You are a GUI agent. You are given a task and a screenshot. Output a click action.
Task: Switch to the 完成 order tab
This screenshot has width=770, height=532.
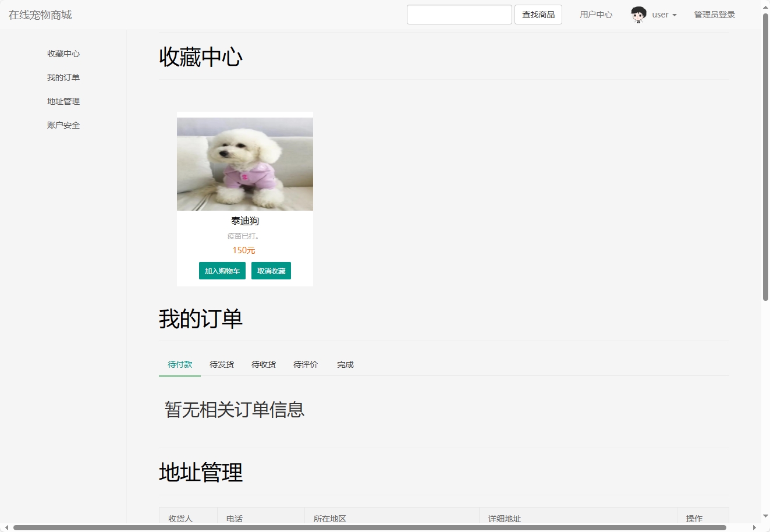(345, 364)
